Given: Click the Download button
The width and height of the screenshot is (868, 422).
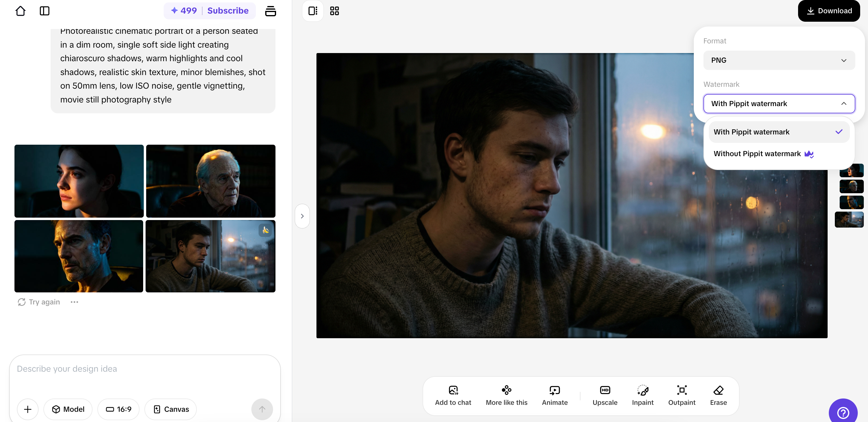Looking at the screenshot, I should 829,11.
